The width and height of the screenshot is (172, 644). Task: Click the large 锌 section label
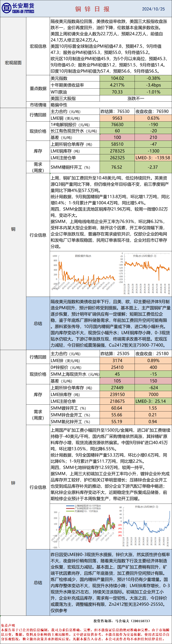click(13, 483)
